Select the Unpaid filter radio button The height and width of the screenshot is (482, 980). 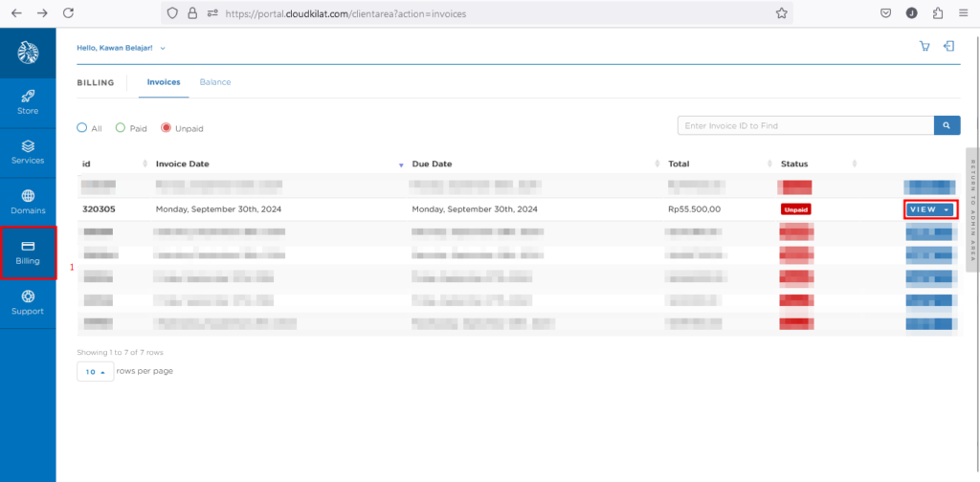[x=166, y=128]
